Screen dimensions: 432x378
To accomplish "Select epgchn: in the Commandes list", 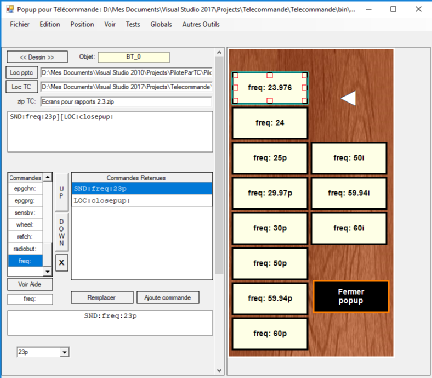I will (x=25, y=189).
